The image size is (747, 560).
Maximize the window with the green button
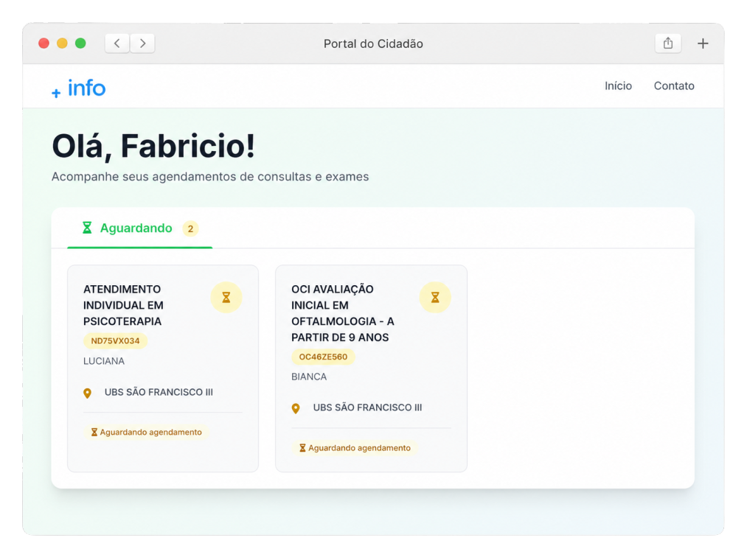(x=80, y=43)
